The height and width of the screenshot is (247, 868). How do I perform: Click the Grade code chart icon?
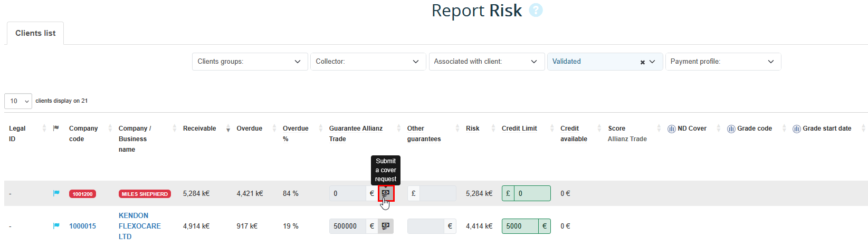(731, 129)
